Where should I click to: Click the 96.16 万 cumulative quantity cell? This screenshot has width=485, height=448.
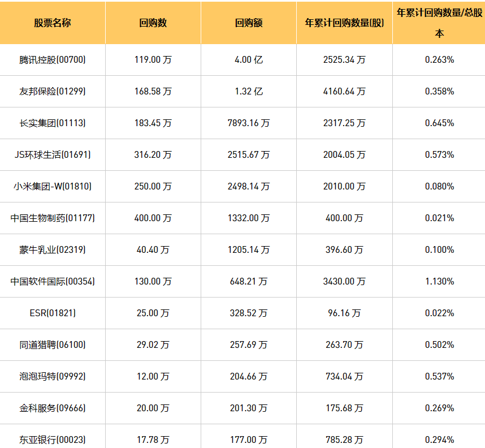(x=344, y=313)
